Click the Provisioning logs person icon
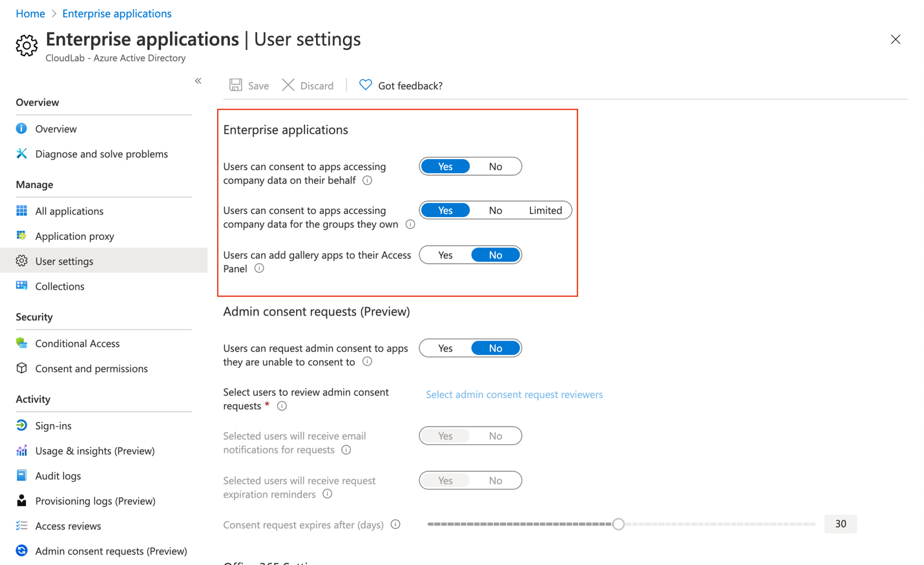 point(21,501)
